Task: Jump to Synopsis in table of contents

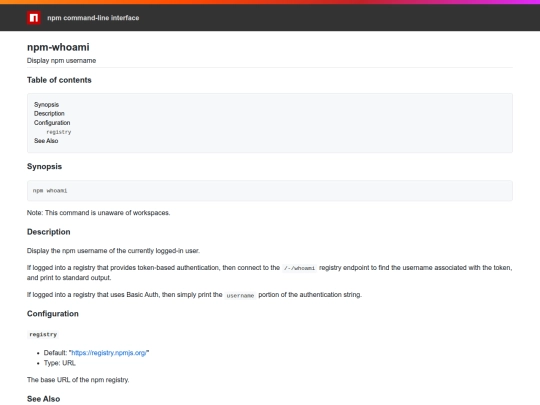Action: click(x=46, y=105)
